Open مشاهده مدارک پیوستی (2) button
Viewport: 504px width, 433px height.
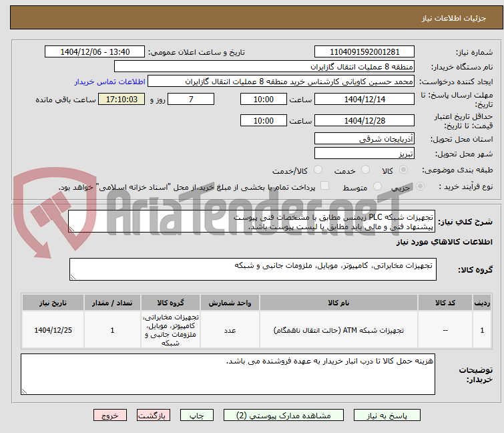tap(283, 416)
